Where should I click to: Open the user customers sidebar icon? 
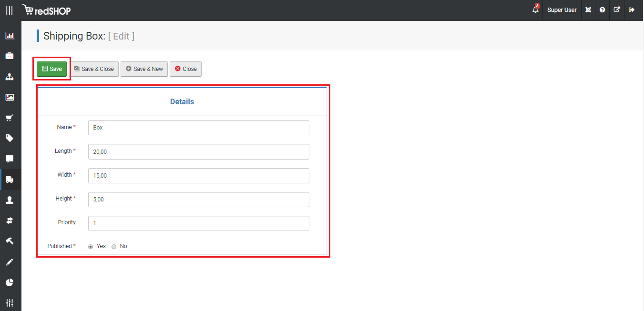point(10,200)
